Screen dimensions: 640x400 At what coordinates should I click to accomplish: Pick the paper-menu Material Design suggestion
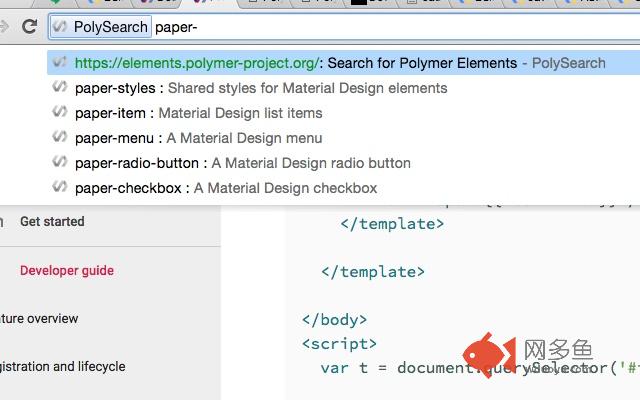point(198,138)
